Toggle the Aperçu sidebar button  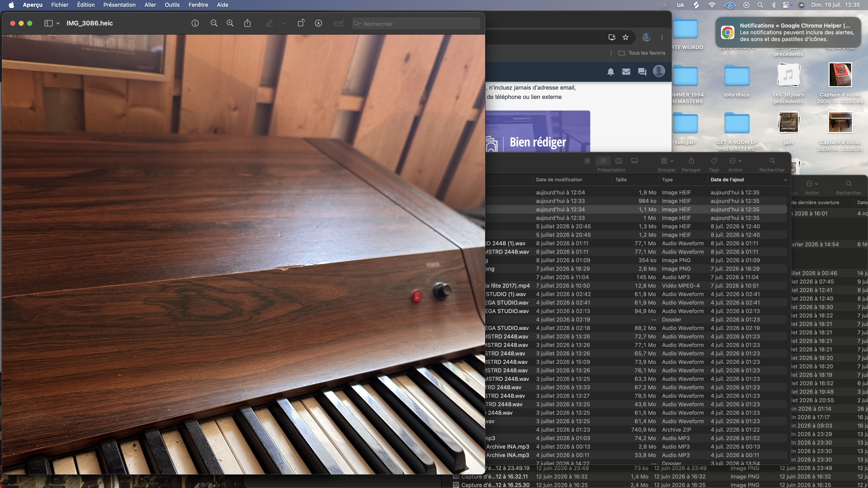pyautogui.click(x=49, y=23)
